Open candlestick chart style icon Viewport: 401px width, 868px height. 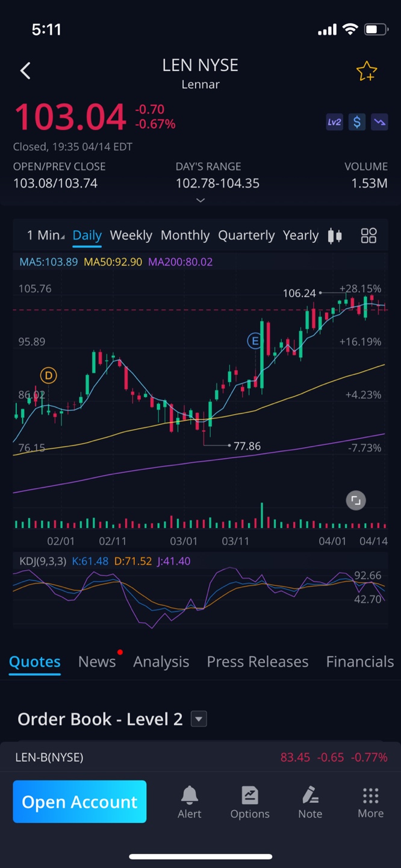[x=335, y=236]
